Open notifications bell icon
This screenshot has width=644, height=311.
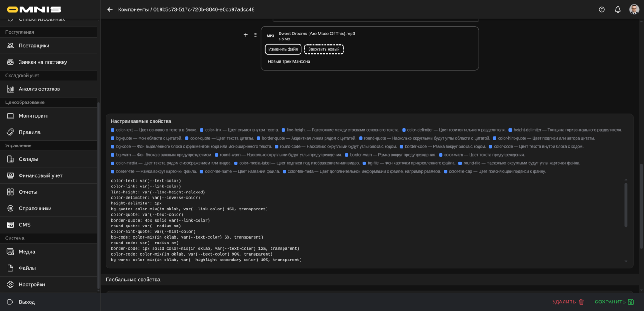pyautogui.click(x=618, y=9)
